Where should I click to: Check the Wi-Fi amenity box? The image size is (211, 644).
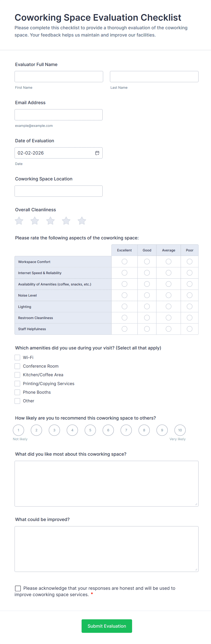click(x=17, y=357)
